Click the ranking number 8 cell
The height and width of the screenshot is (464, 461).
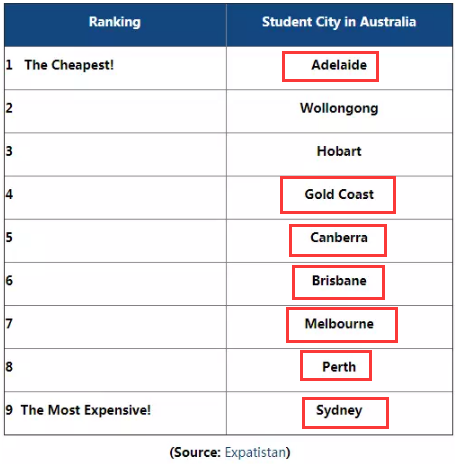click(115, 370)
